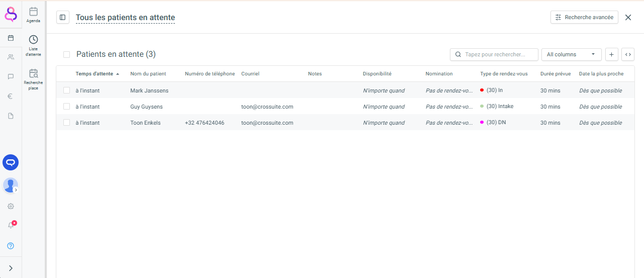Image resolution: width=644 pixels, height=278 pixels.
Task: Toggle select-all checkbox next to Patients en attente
Action: click(66, 54)
